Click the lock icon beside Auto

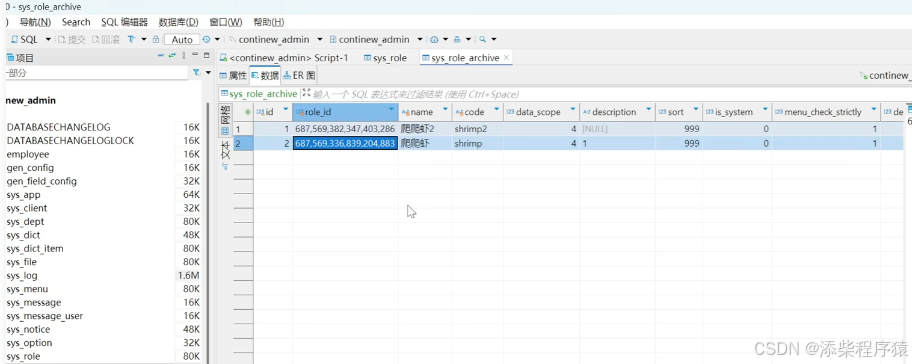click(x=156, y=40)
